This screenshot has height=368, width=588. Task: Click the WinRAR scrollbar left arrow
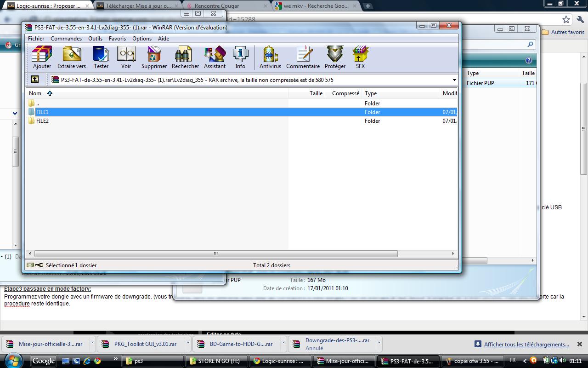click(30, 253)
